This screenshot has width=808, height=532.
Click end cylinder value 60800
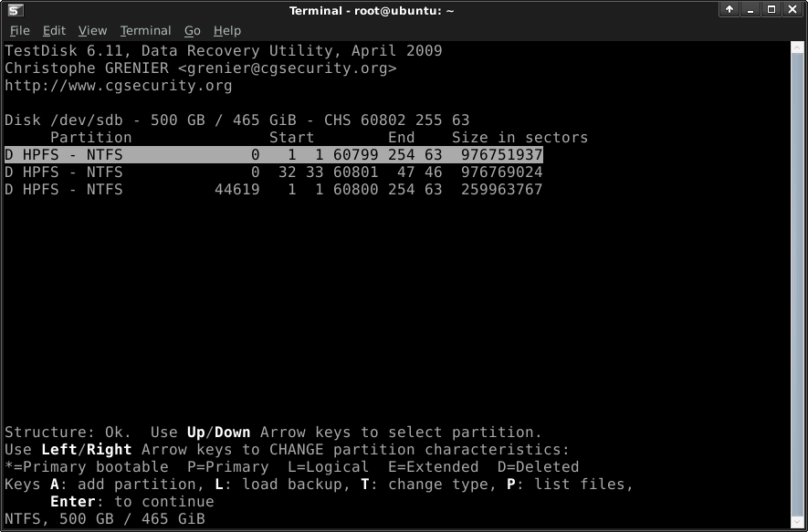coord(355,190)
